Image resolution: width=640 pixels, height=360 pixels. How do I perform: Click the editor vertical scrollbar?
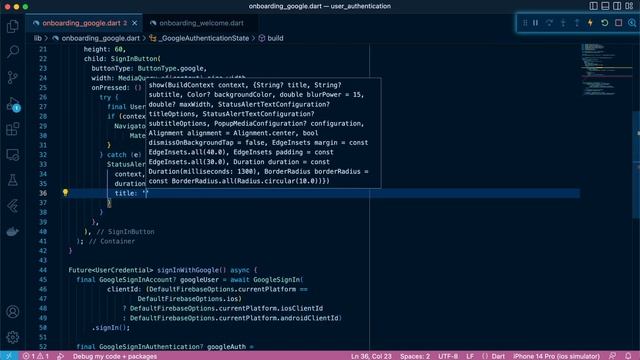(636, 165)
